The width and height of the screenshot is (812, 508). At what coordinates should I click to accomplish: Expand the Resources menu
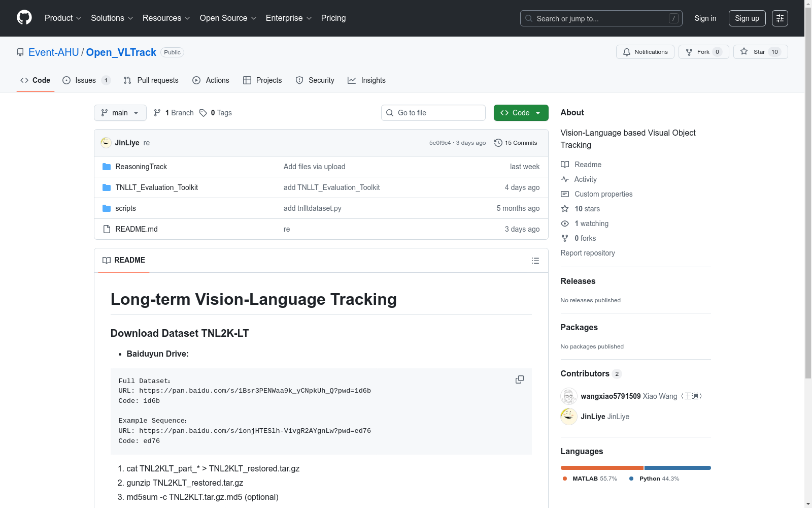[x=166, y=18]
